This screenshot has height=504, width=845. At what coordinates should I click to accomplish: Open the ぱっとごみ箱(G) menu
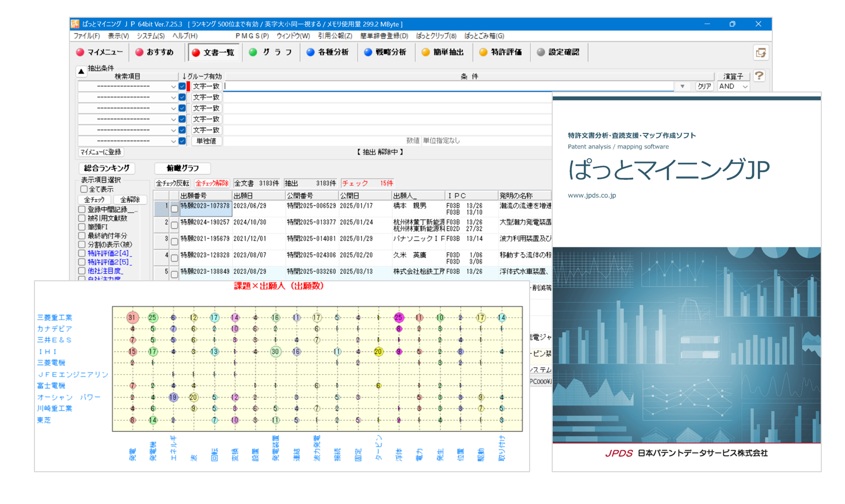coord(484,36)
